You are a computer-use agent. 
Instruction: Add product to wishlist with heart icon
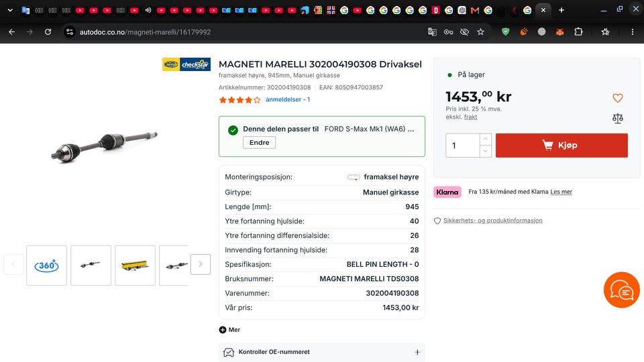click(618, 98)
